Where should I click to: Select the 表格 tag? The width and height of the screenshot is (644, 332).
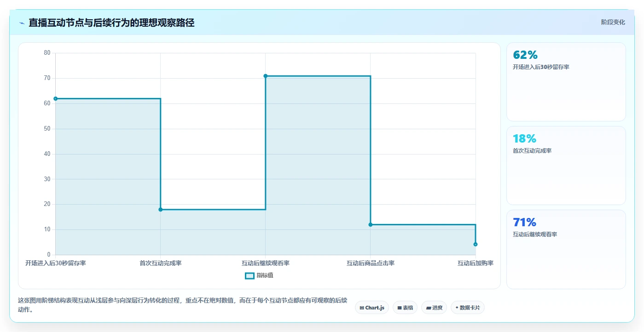[x=405, y=308]
